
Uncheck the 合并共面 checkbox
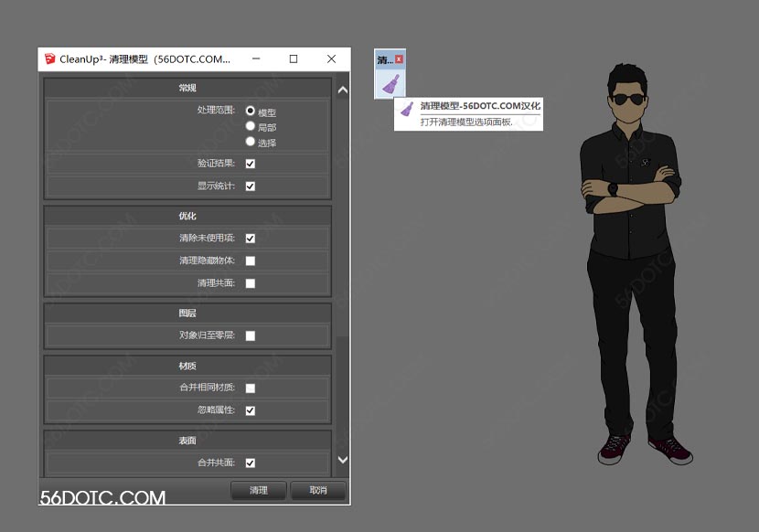[x=251, y=463]
